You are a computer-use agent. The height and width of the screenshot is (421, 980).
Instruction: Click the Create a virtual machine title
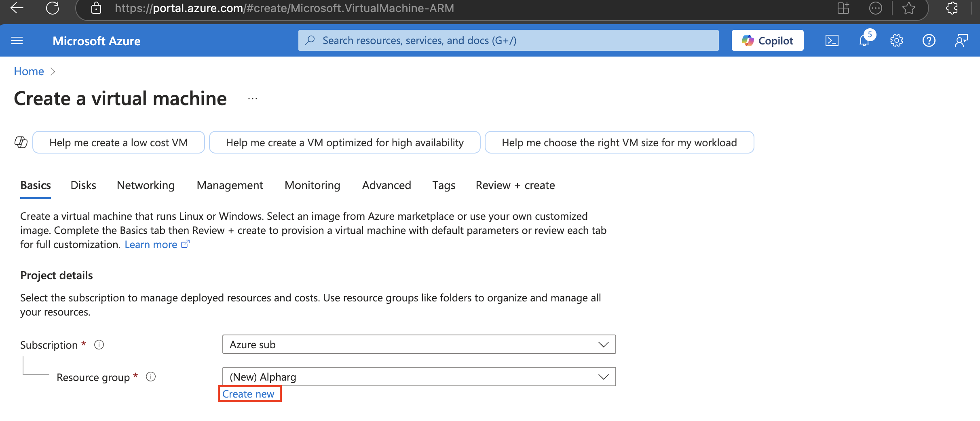click(x=120, y=99)
